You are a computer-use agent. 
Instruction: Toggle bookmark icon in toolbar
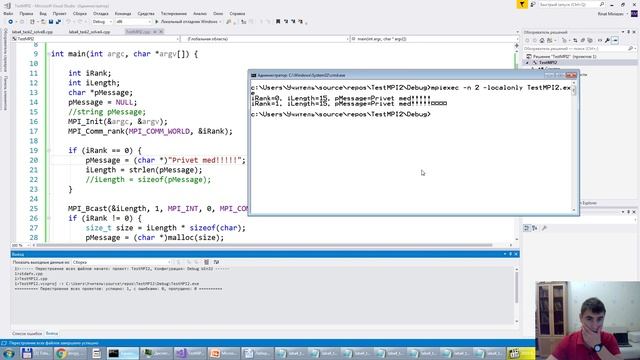[x=278, y=22]
